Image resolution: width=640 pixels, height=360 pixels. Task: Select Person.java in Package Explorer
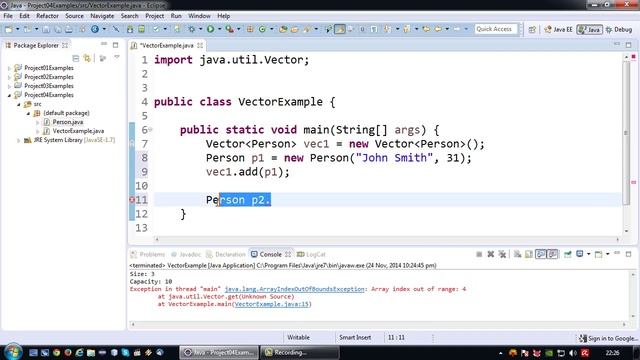tap(68, 122)
